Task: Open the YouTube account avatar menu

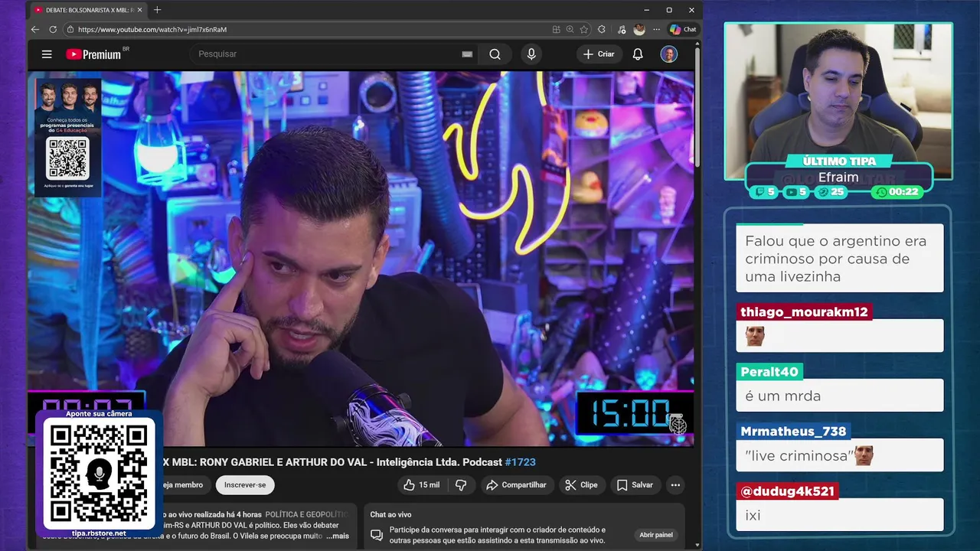Action: (669, 54)
